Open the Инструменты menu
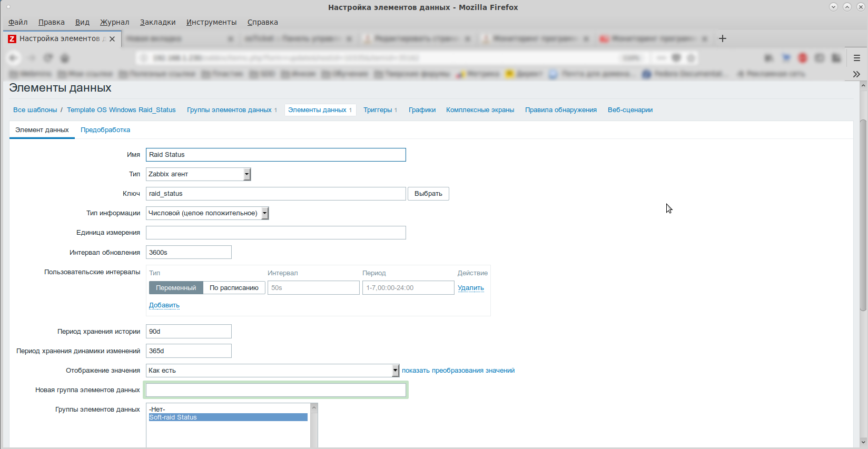The height and width of the screenshot is (449, 868). pos(211,22)
